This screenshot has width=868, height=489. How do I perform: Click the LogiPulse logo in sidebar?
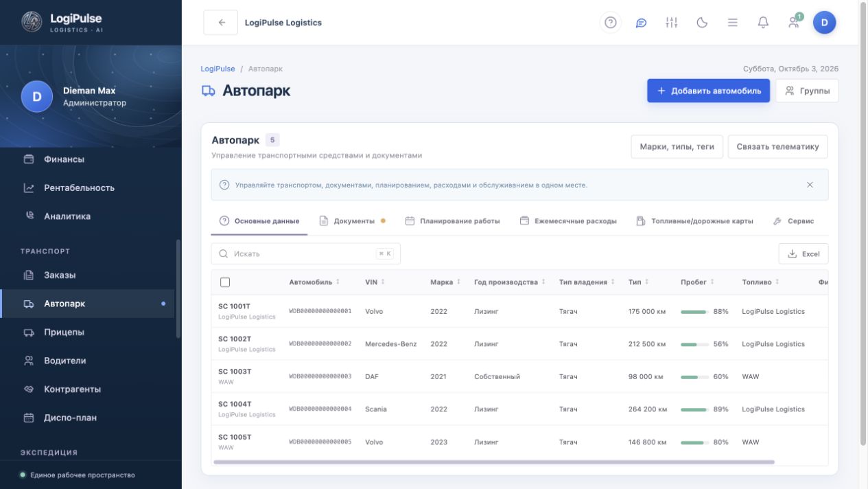[x=32, y=22]
